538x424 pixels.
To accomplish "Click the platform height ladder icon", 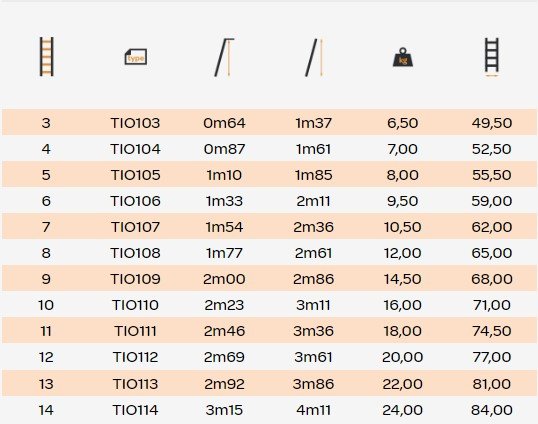I will pyautogui.click(x=224, y=57).
